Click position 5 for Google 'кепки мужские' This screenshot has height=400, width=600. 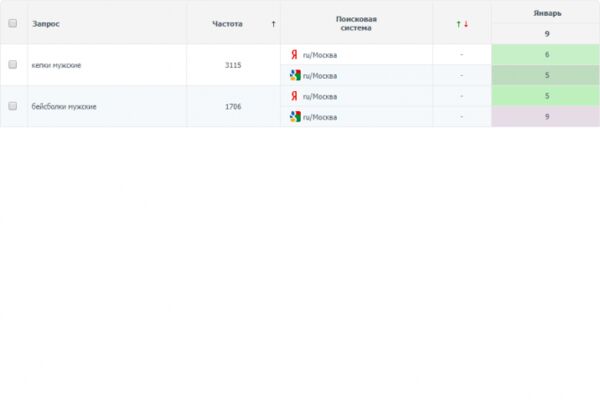(547, 75)
